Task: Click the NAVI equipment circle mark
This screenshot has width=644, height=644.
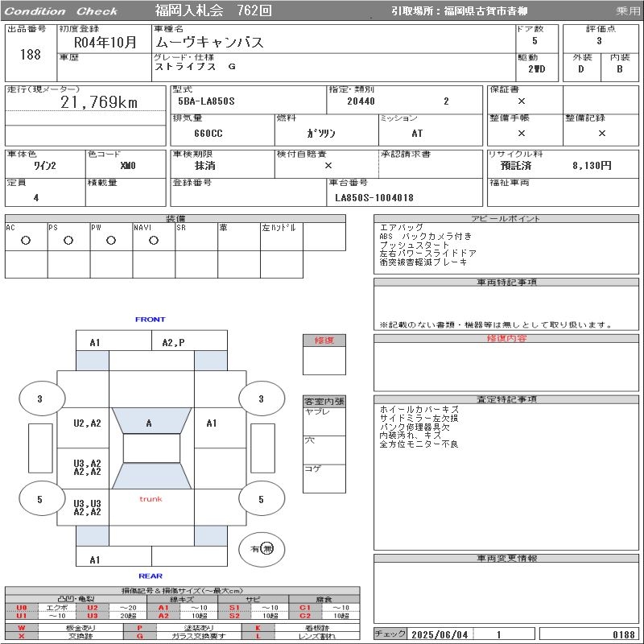Action: pos(154,241)
